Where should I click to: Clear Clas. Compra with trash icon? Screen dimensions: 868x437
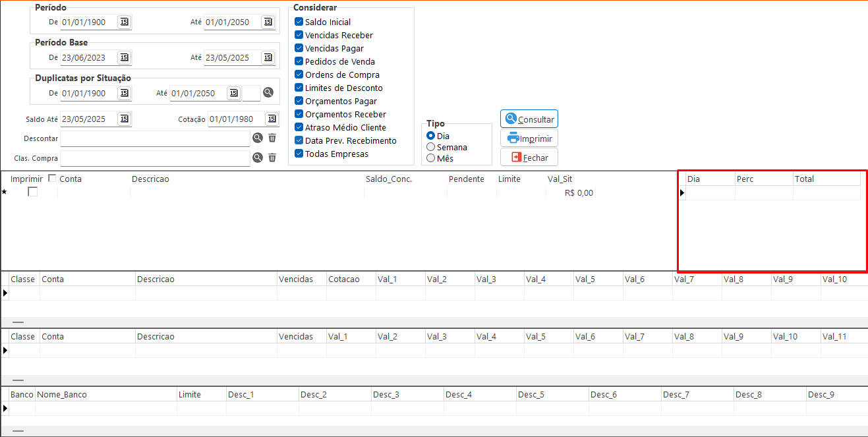[x=272, y=158]
